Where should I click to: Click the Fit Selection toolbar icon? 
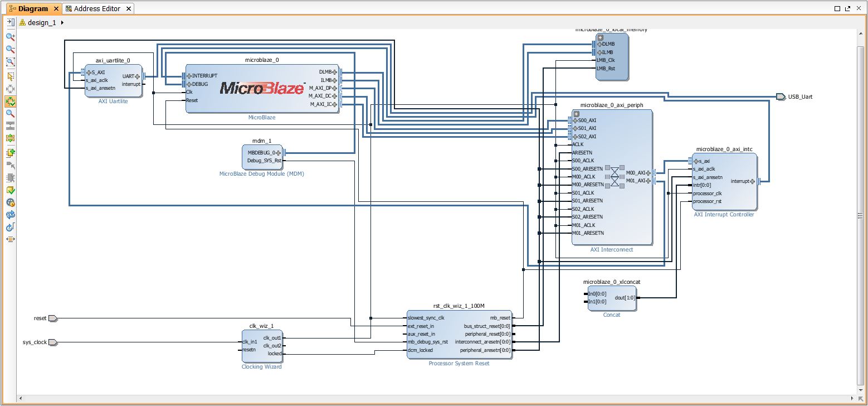pyautogui.click(x=10, y=89)
